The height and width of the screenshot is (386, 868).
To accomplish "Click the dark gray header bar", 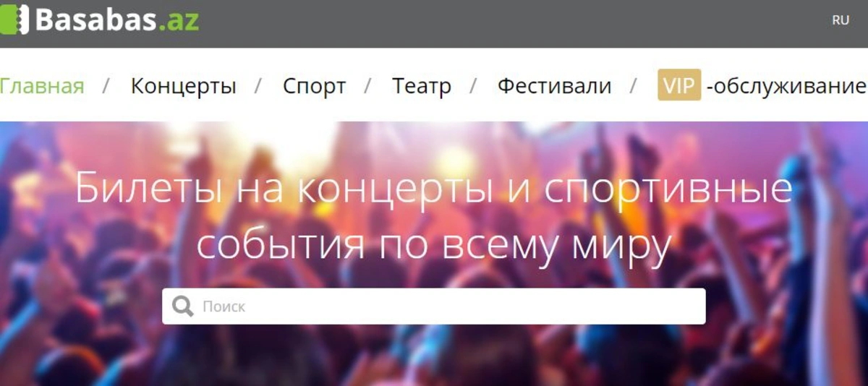I will click(506, 24).
